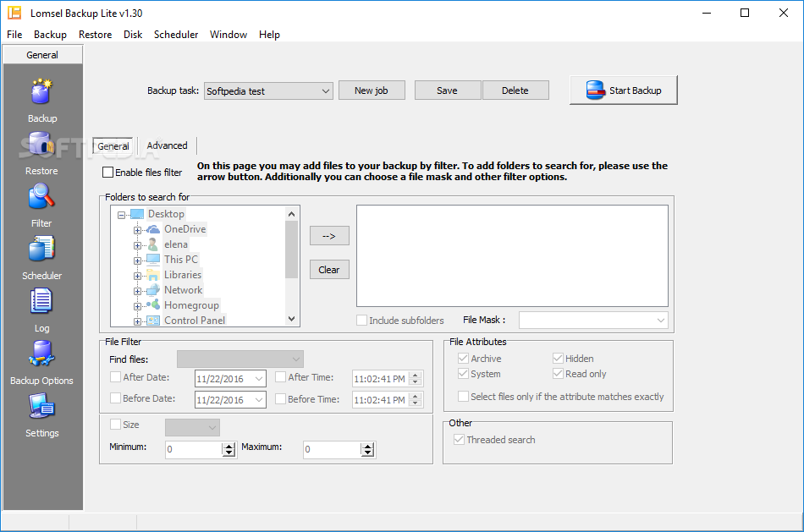Click the Maximum size input field
This screenshot has height=532, width=804.
pyautogui.click(x=332, y=449)
